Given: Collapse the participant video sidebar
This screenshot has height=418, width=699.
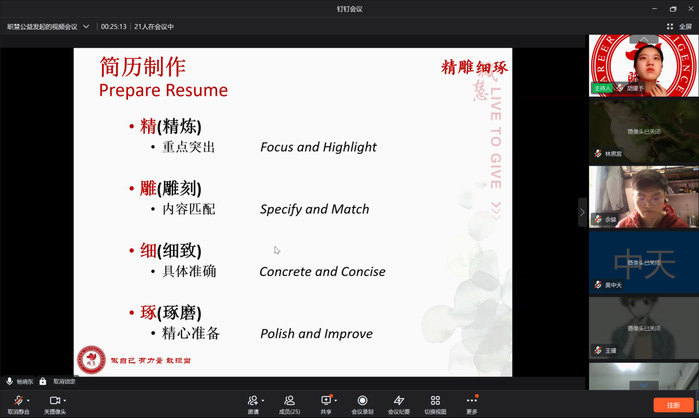Looking at the screenshot, I should point(582,212).
